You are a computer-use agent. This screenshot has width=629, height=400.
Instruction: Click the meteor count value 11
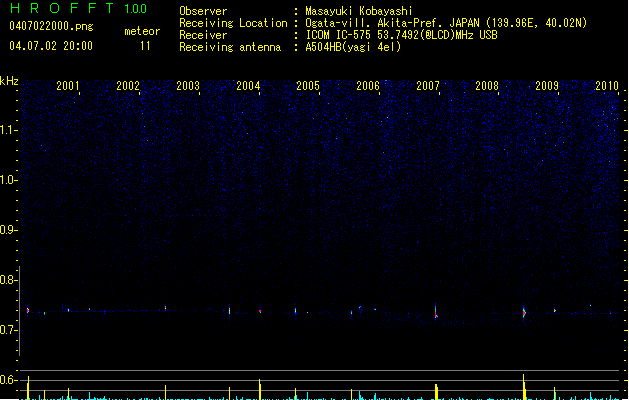pyautogui.click(x=145, y=46)
